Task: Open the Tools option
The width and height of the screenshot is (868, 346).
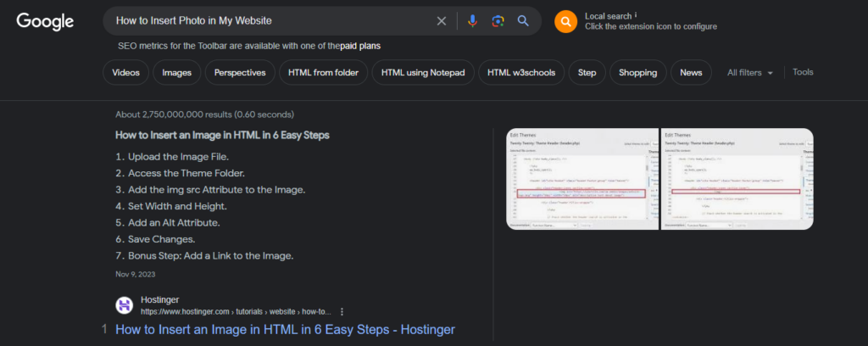Action: click(x=803, y=72)
